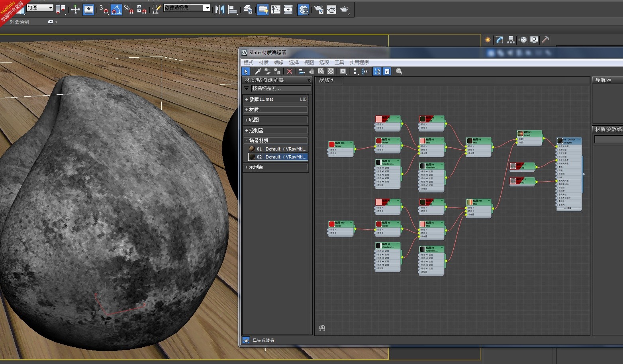This screenshot has height=364, width=623.
Task: Open the Modify command panel tab
Action: (x=500, y=40)
